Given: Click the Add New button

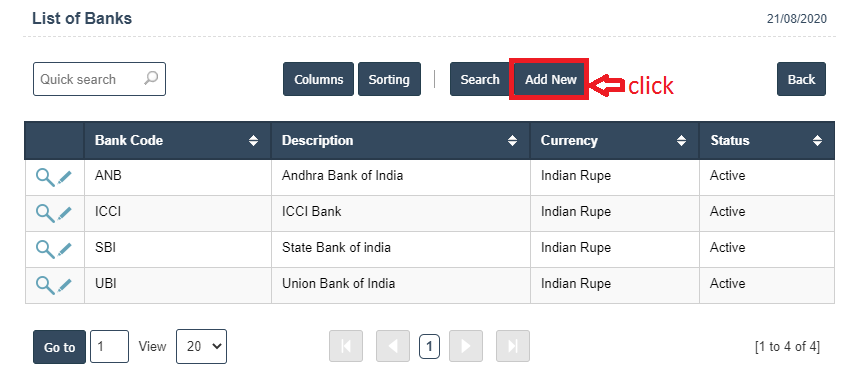Looking at the screenshot, I should [x=550, y=79].
